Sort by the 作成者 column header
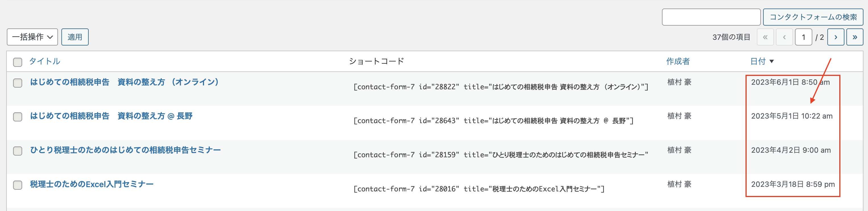 (678, 61)
